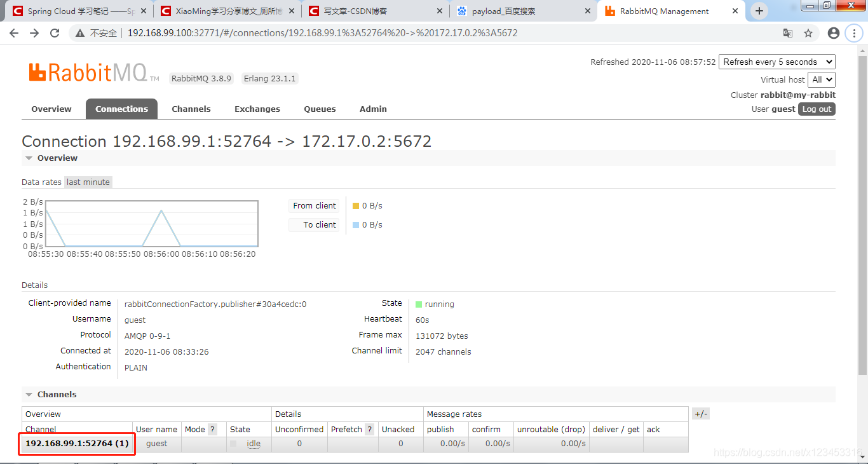
Task: Bookmark this page with star icon
Action: click(x=808, y=33)
